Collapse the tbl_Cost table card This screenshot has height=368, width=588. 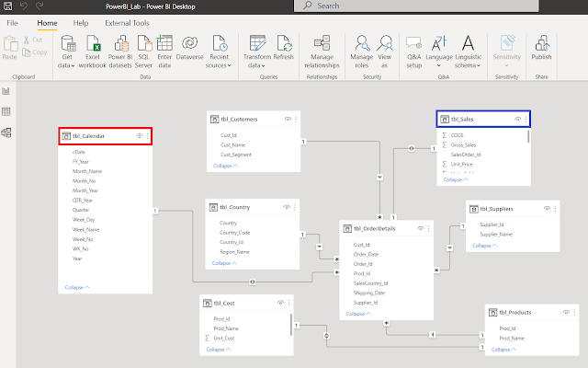219,350
